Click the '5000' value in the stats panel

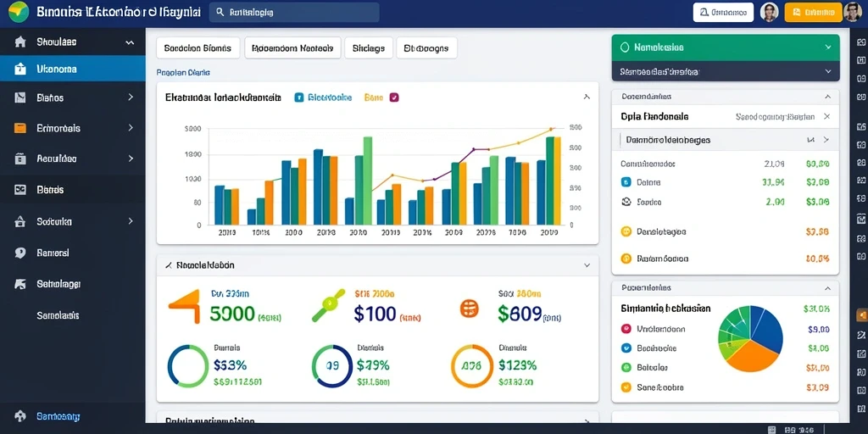[232, 314]
